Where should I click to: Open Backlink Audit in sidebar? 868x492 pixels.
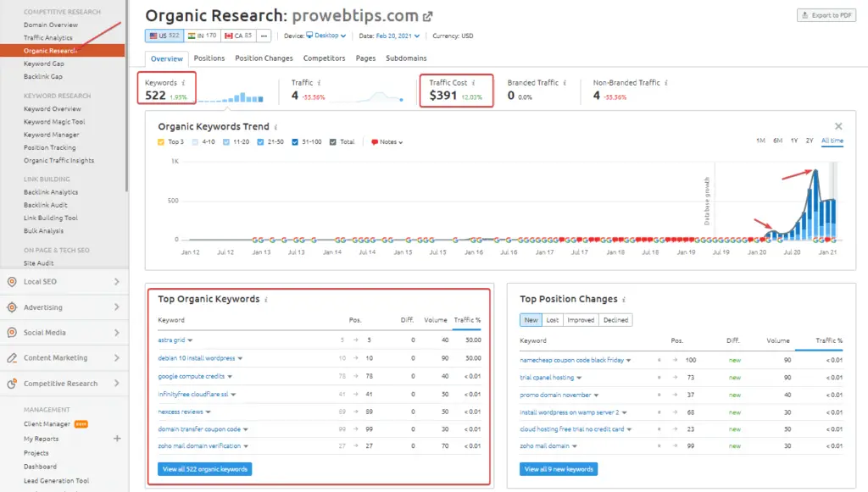click(x=46, y=205)
